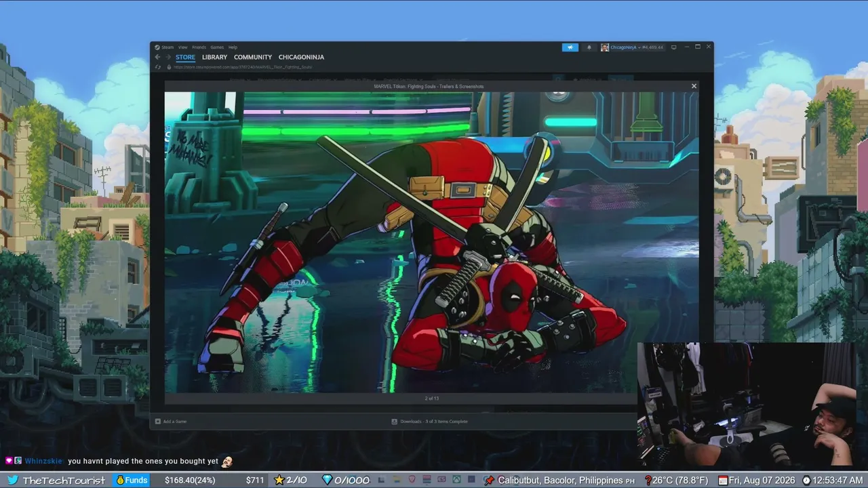Viewport: 868px width, 488px height.
Task: Click the Funds badge
Action: [x=132, y=480]
